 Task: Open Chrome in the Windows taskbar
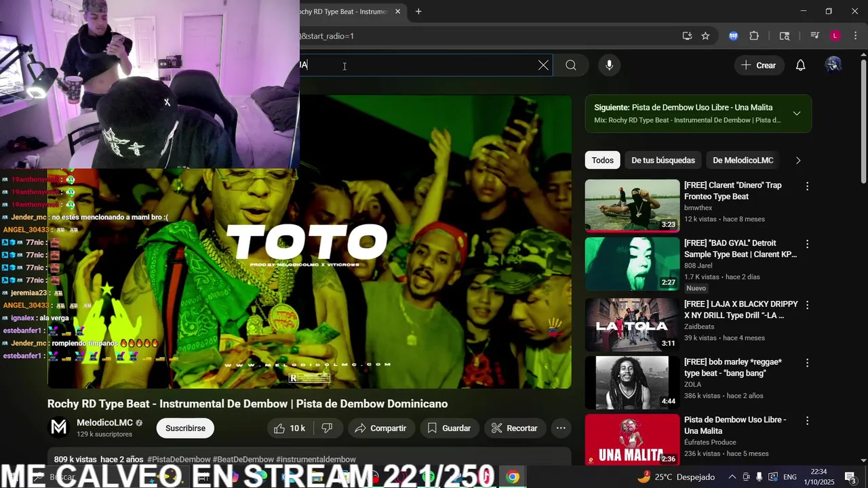[513, 477]
